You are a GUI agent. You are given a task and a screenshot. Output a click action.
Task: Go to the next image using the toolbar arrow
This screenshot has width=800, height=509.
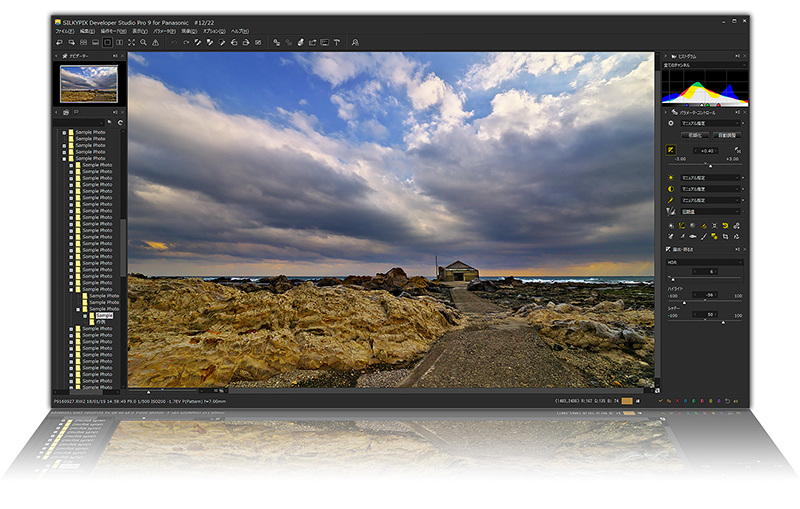coord(71,43)
